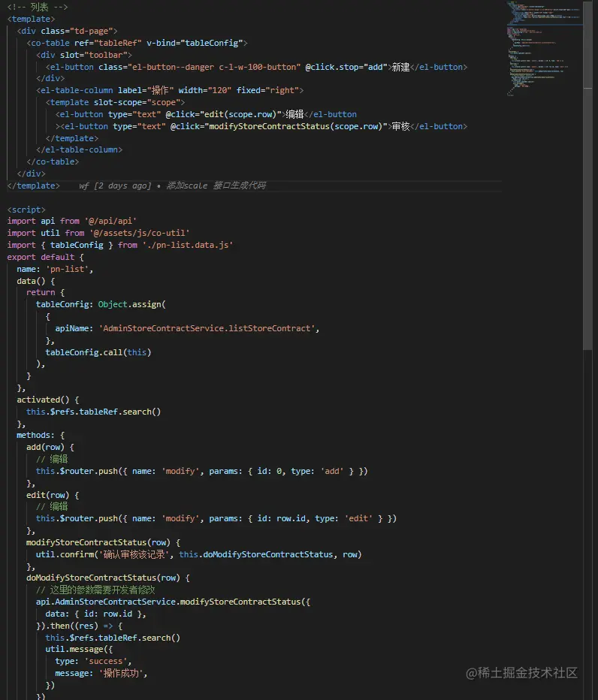Click the '<!-- 列表 -->' comment line
This screenshot has height=700, width=598.
pos(38,8)
